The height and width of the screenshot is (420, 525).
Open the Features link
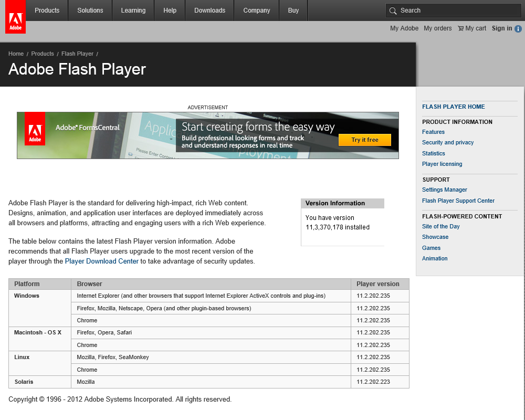click(433, 132)
